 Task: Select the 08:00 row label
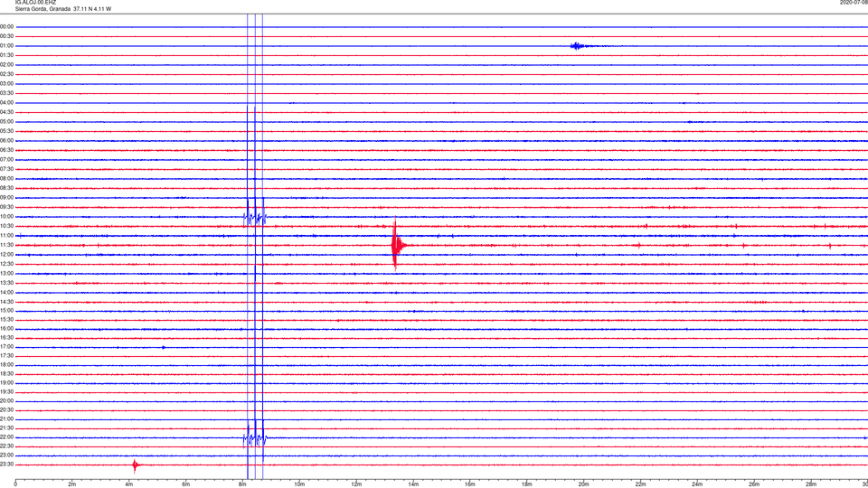point(7,179)
